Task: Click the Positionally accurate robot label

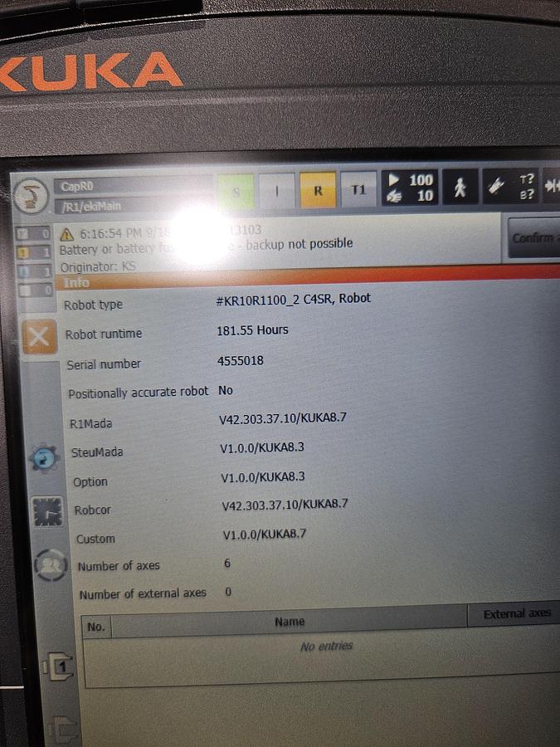Action: (138, 393)
